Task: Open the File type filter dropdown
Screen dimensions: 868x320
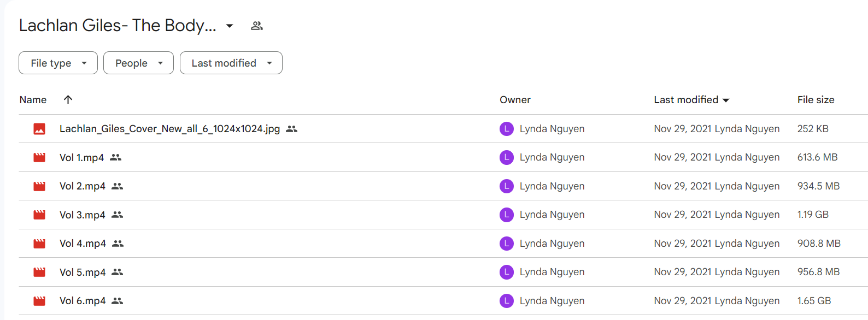Action: (58, 63)
